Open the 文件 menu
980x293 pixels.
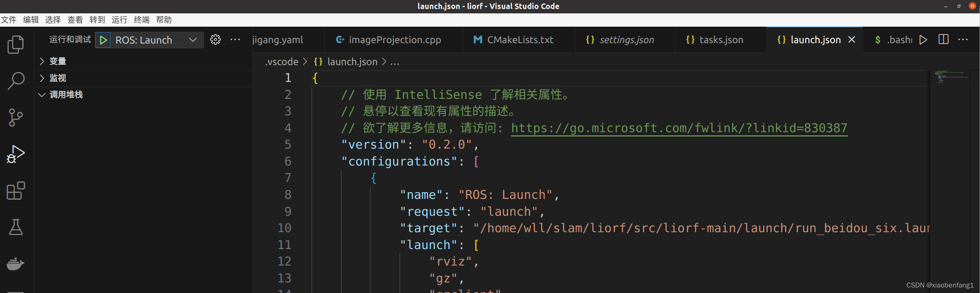pos(9,20)
